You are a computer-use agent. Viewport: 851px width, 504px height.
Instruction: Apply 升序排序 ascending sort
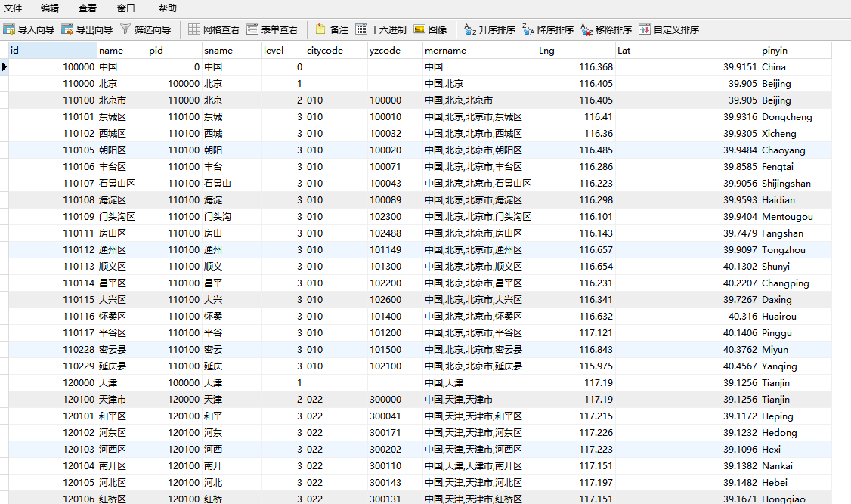coord(490,29)
